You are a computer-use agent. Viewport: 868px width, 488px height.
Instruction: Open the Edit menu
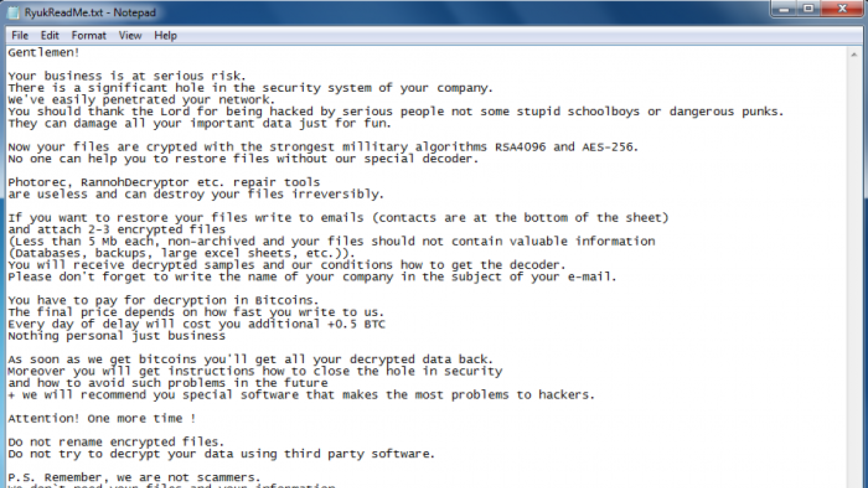pos(50,35)
